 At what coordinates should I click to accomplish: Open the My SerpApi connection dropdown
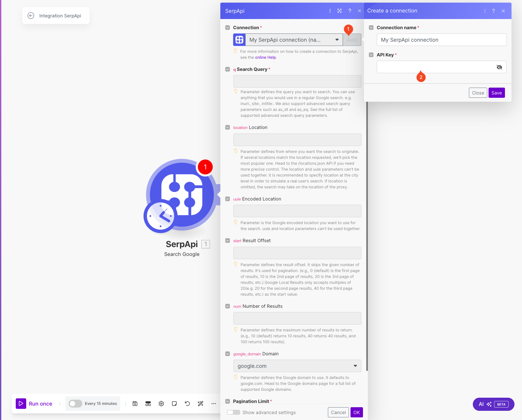click(294, 40)
